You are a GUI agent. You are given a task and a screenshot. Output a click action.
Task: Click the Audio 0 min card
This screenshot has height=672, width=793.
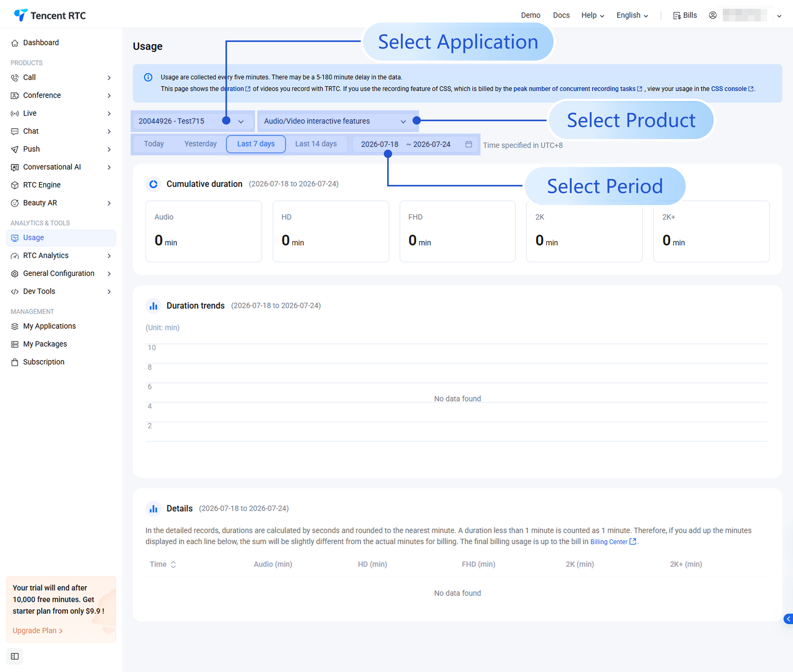[x=203, y=232]
